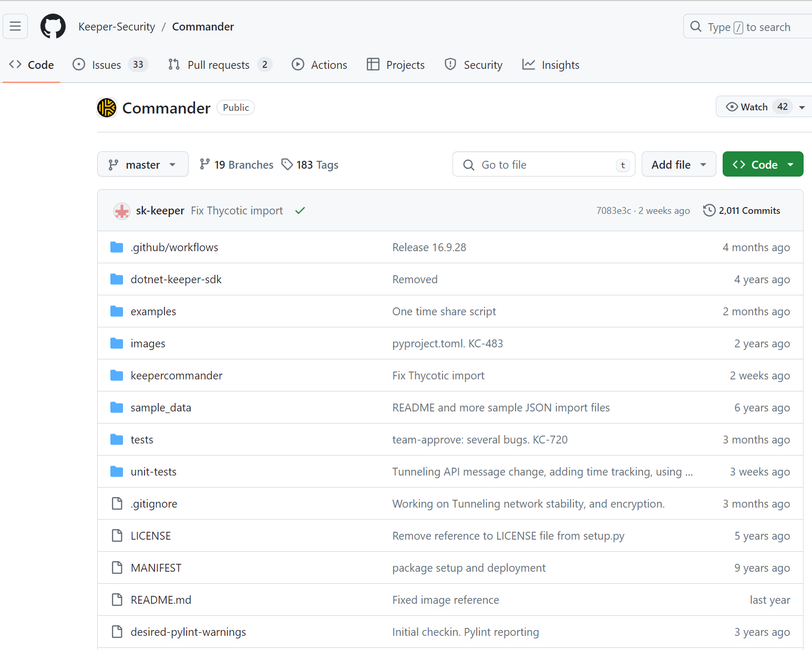812x650 pixels.
Task: Open the Actions tab
Action: click(320, 65)
